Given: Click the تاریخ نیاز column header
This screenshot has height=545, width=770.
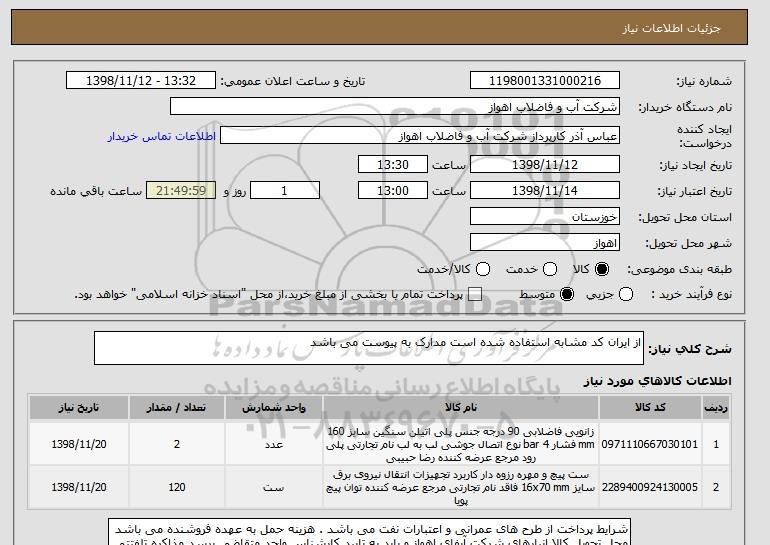Looking at the screenshot, I should [x=79, y=408].
